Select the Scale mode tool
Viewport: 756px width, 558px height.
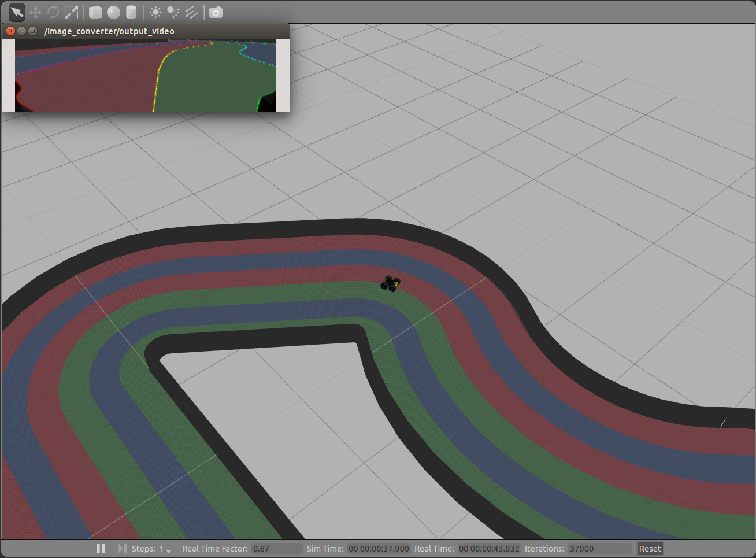point(71,12)
